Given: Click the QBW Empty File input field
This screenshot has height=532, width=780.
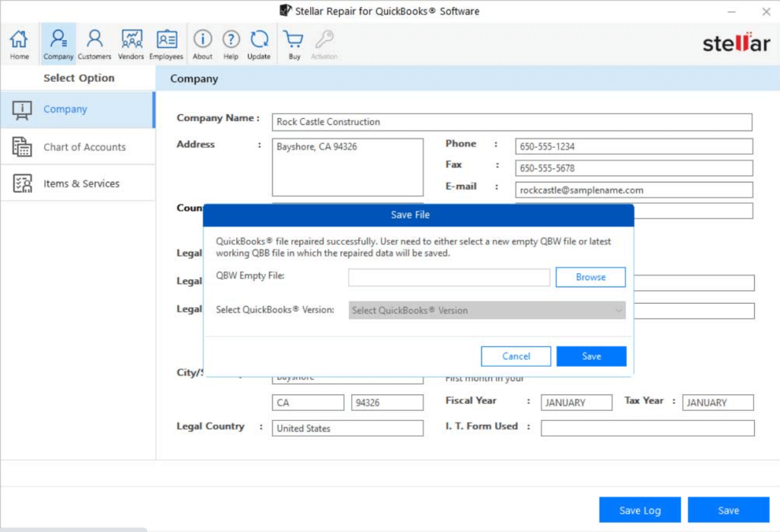Looking at the screenshot, I should click(448, 277).
